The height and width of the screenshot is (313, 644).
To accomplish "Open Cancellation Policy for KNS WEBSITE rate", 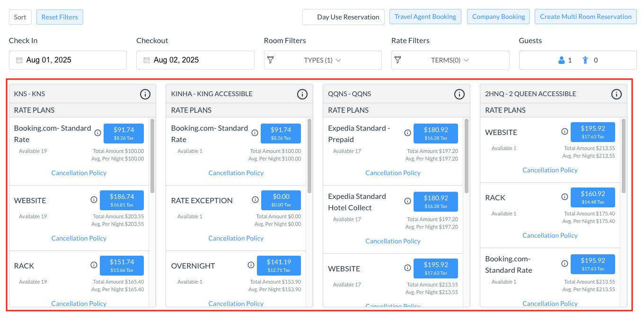I will pos(79,238).
